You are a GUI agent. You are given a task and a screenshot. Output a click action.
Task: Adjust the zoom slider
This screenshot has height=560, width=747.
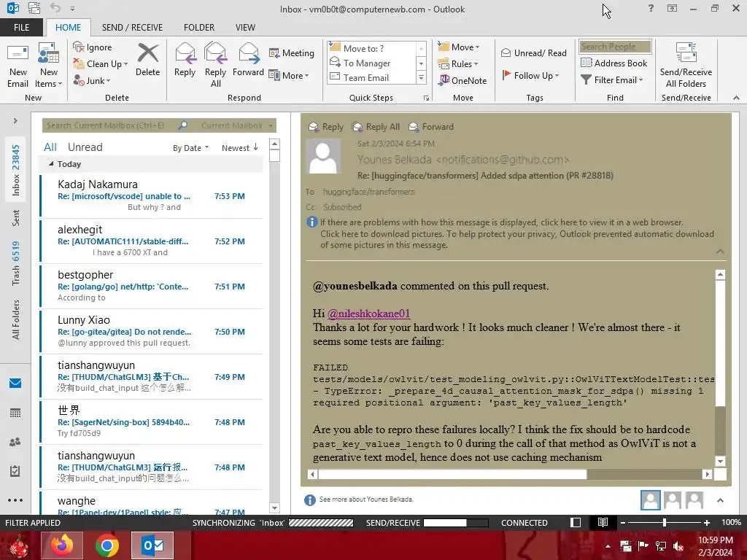click(x=665, y=523)
